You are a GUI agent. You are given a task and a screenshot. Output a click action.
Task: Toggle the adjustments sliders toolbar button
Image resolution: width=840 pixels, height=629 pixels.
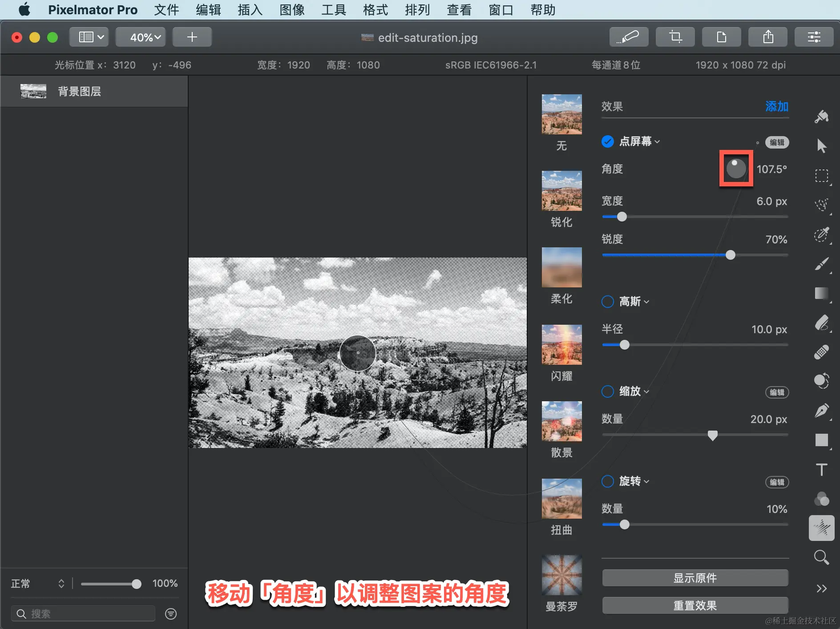click(814, 37)
